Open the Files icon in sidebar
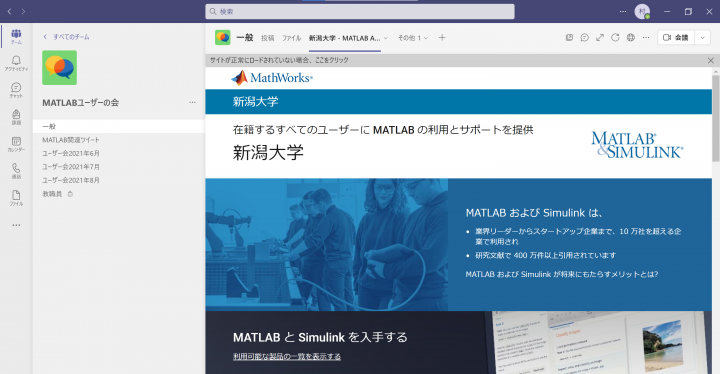Screen dimensions: 720x374 [16, 198]
